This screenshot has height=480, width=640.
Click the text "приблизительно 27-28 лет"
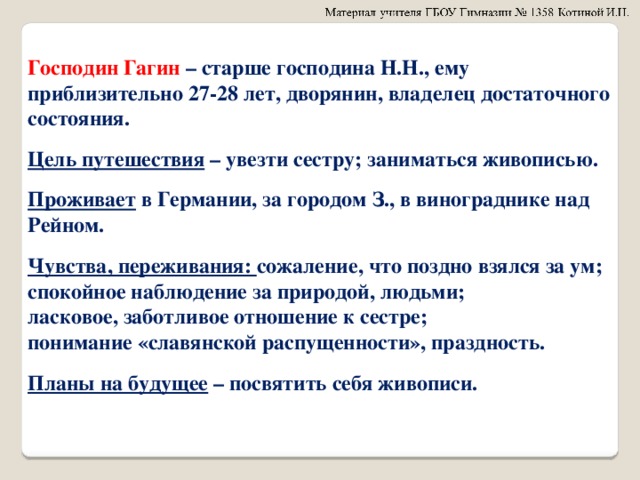(154, 95)
